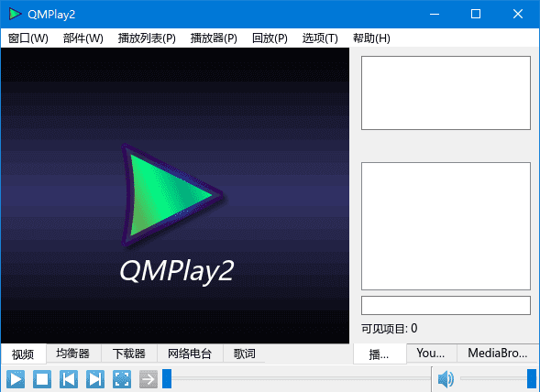Mute audio via the speaker icon
Viewport: 540px width, 392px height.
click(446, 379)
